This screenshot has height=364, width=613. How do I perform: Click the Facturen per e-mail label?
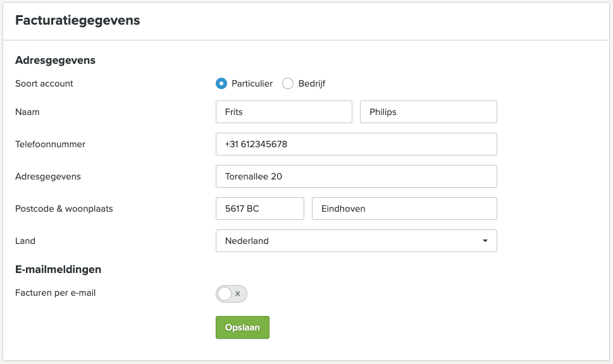pos(56,293)
